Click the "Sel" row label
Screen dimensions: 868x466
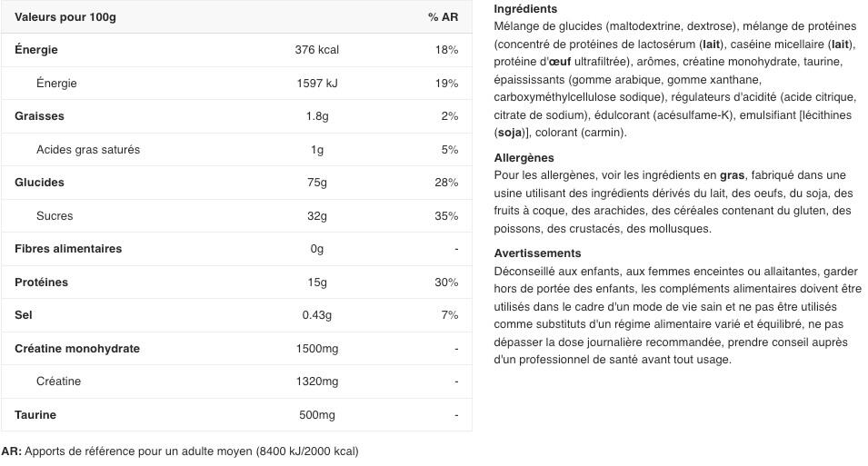pyautogui.click(x=24, y=315)
